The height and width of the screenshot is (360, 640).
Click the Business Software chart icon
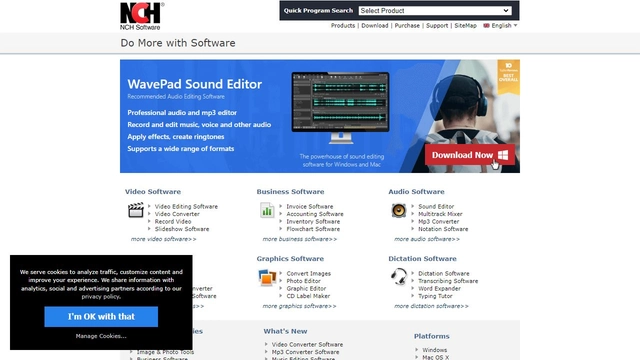(267, 210)
